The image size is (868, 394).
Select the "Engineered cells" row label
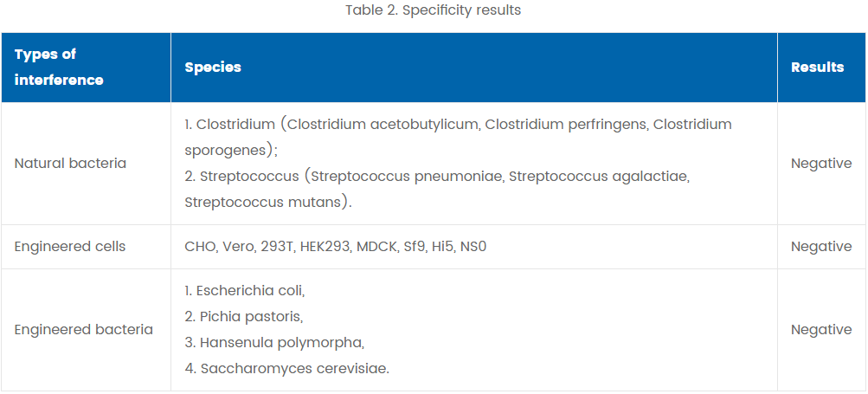pyautogui.click(x=70, y=247)
